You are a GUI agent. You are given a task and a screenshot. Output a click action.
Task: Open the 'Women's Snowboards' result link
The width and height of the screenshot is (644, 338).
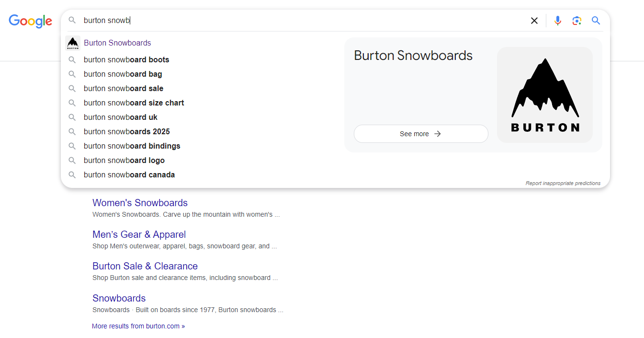coord(140,203)
